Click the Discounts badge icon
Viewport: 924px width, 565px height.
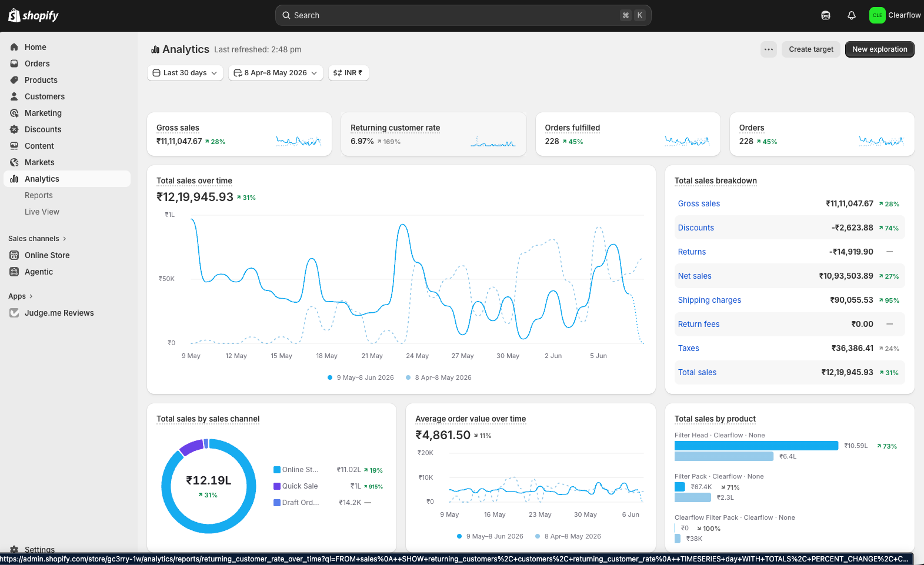pyautogui.click(x=14, y=129)
